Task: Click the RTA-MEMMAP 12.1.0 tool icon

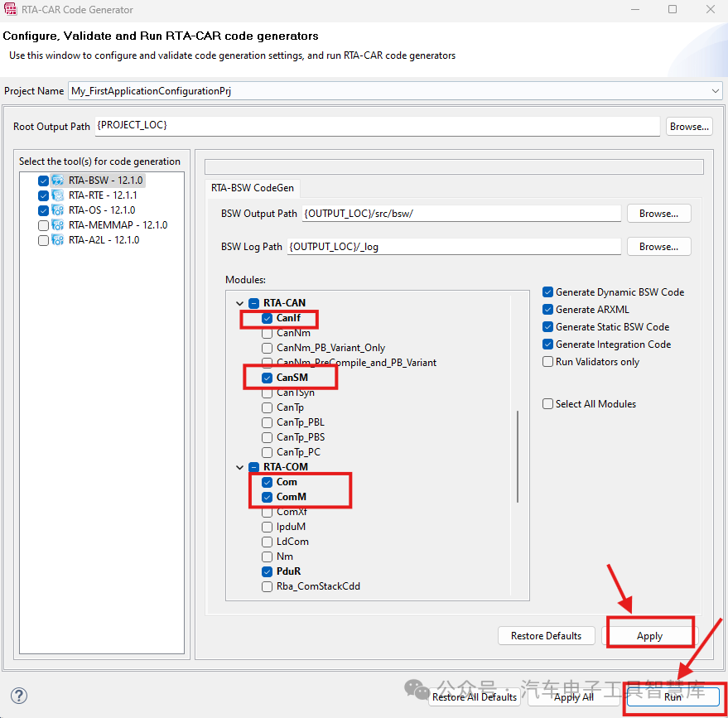Action: tap(58, 225)
